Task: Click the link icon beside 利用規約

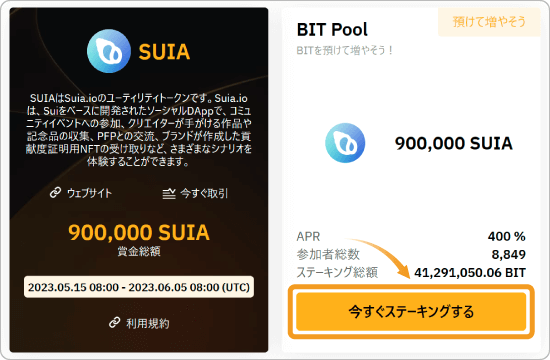Action: [x=115, y=322]
